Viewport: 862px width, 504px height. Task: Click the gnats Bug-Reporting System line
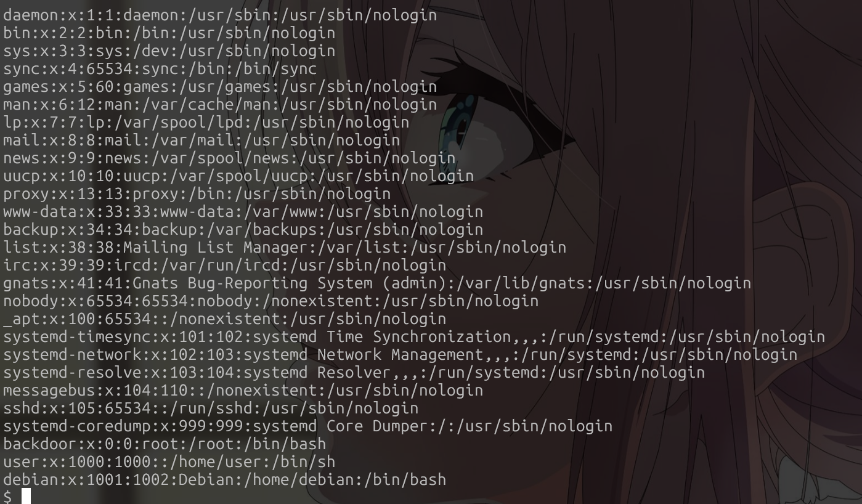point(377,283)
